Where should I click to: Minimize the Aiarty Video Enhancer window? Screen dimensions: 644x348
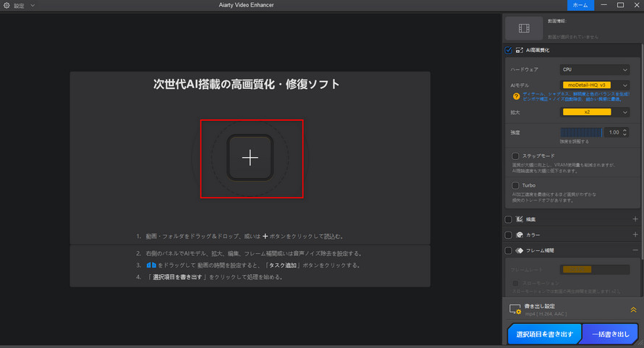(x=603, y=5)
